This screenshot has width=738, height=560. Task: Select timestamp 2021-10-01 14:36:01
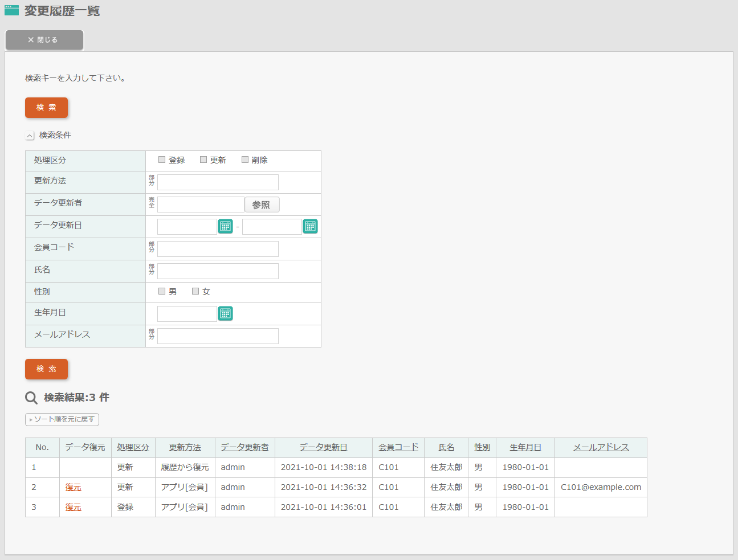[324, 507]
